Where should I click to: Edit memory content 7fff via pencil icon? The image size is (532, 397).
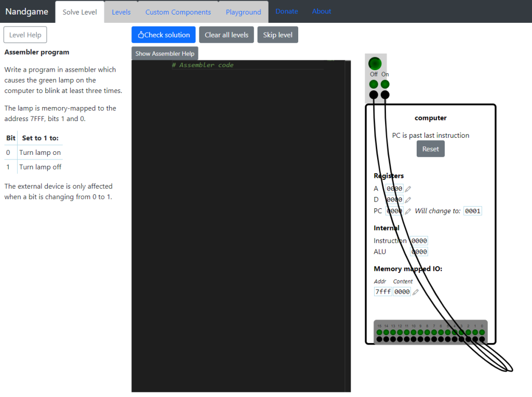[415, 292]
